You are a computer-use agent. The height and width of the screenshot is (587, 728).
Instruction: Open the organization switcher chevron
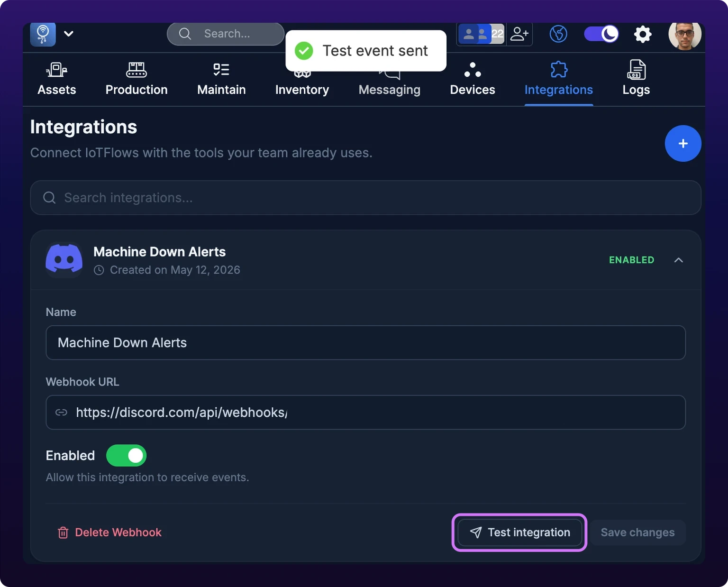coord(69,34)
